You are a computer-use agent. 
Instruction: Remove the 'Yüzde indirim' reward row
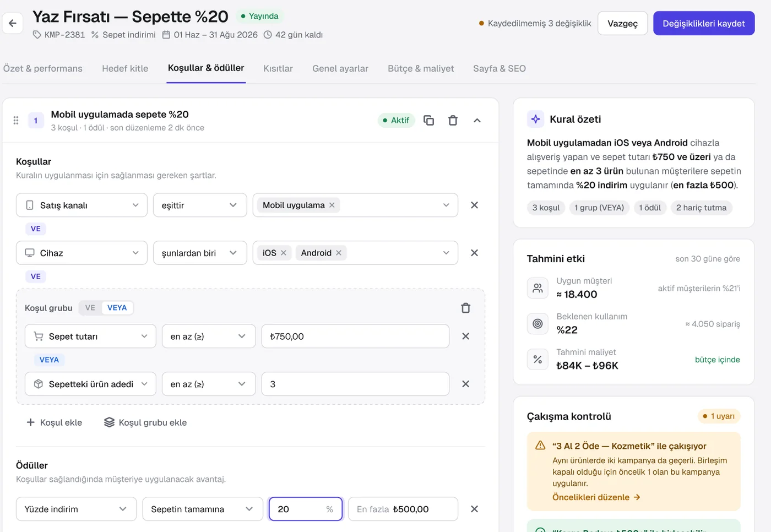[474, 509]
